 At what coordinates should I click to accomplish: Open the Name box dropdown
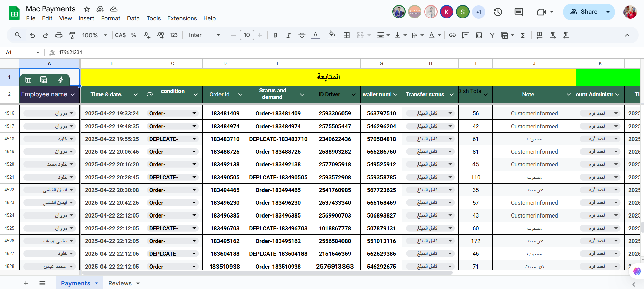click(x=38, y=52)
